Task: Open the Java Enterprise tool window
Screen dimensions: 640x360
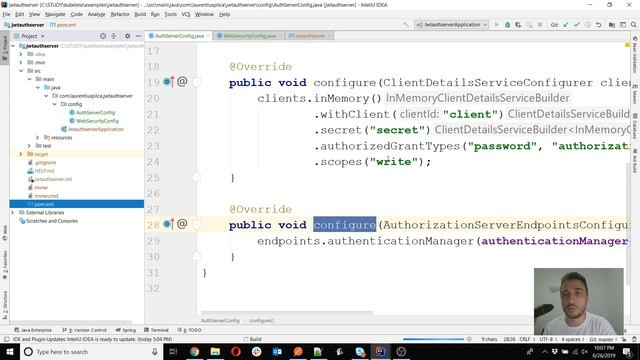Action: coord(33,330)
